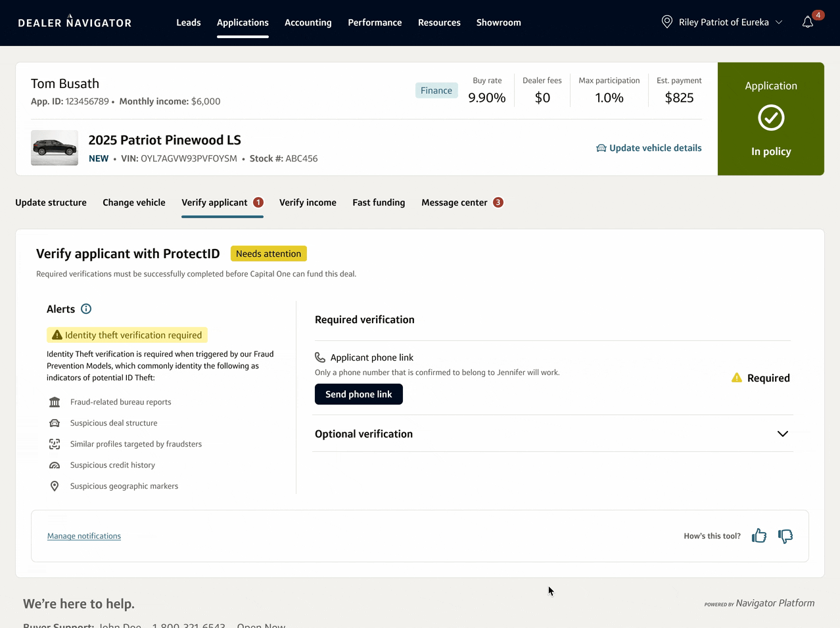Click the map pin icon for geographic markers
This screenshot has height=628, width=840.
coord(55,486)
